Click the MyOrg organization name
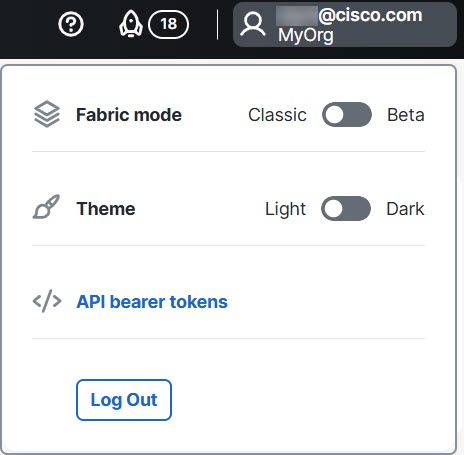The width and height of the screenshot is (464, 455). (306, 35)
